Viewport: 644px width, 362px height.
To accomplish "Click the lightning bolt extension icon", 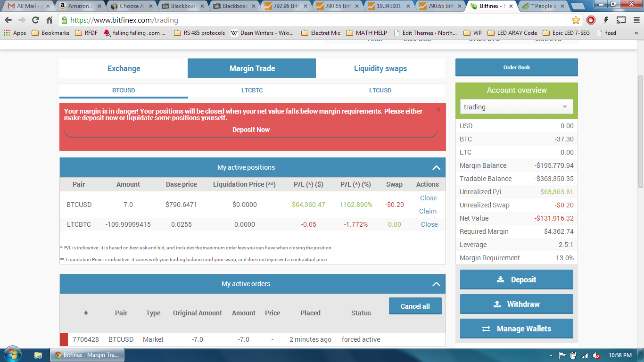I will tap(606, 20).
